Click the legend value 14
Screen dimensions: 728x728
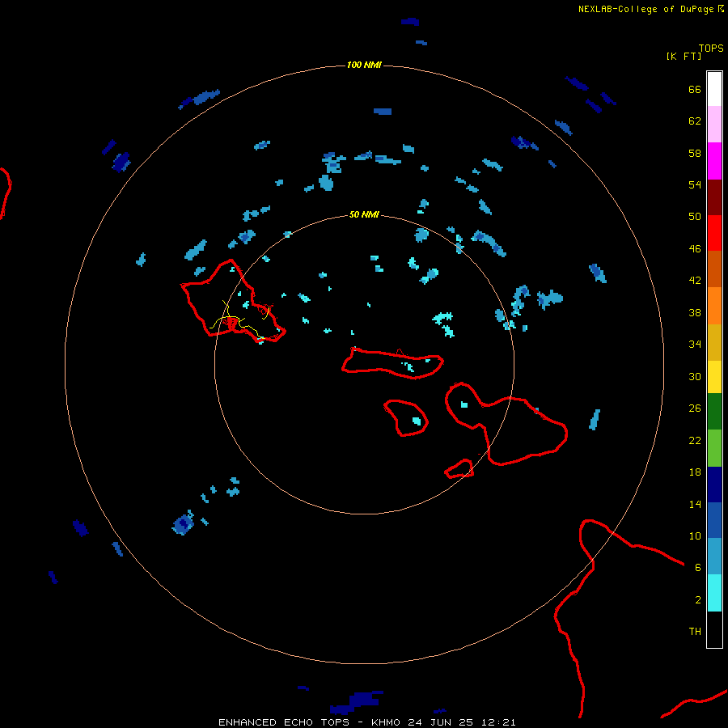point(695,504)
